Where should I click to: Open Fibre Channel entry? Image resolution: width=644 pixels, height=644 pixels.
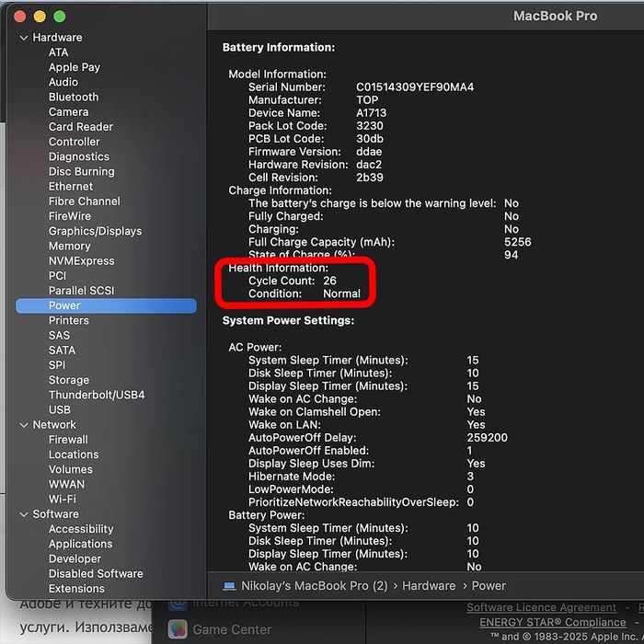pos(85,201)
